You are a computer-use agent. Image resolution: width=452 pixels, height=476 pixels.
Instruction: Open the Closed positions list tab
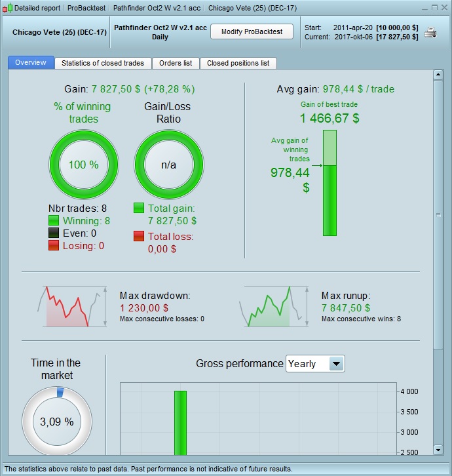pos(238,63)
